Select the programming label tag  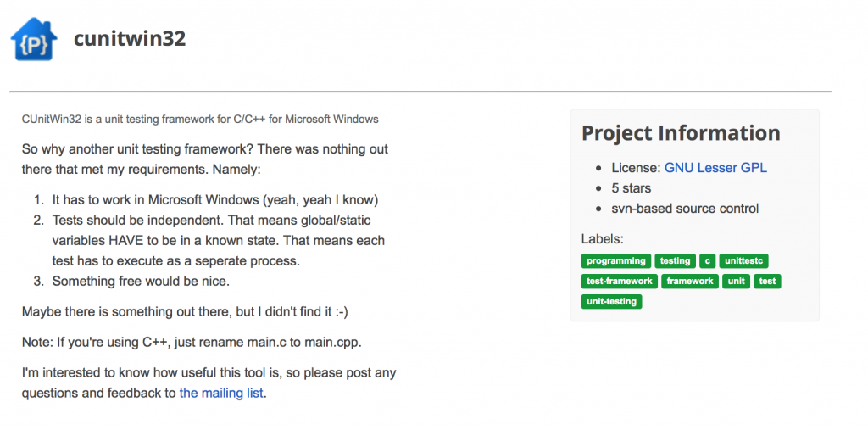point(616,261)
